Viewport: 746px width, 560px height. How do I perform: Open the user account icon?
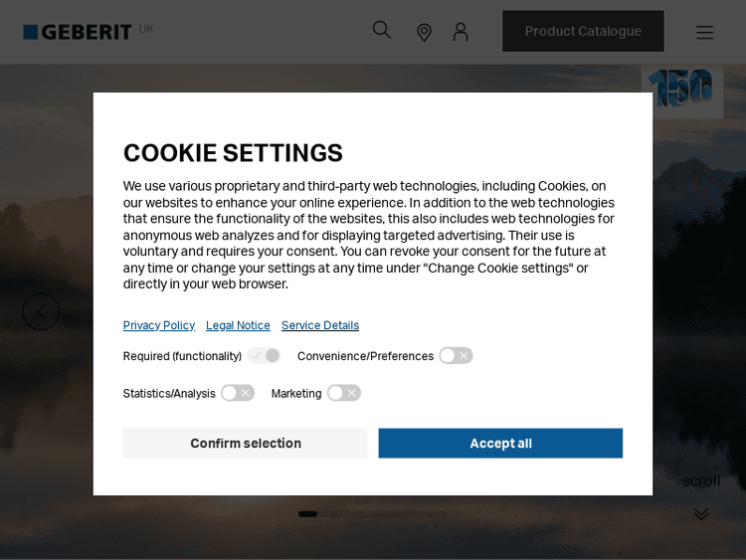click(x=461, y=32)
